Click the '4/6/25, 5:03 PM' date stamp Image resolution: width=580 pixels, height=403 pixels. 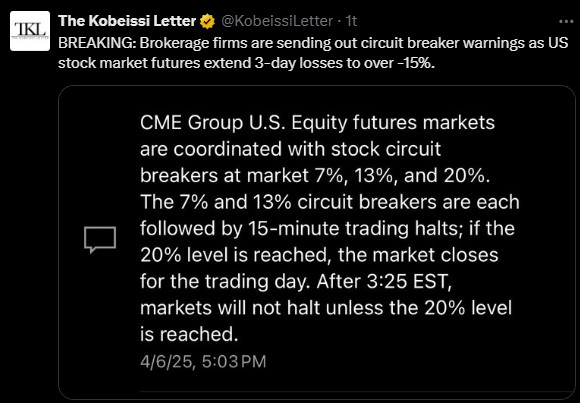tap(203, 362)
